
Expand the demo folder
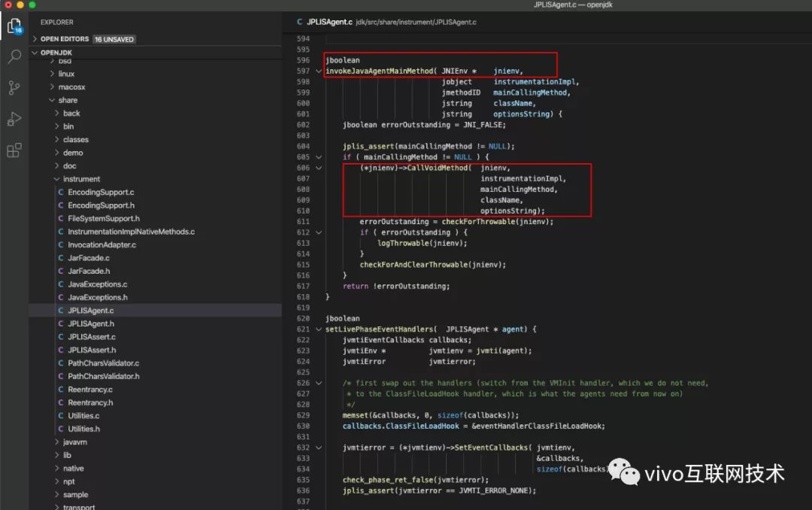click(x=56, y=153)
